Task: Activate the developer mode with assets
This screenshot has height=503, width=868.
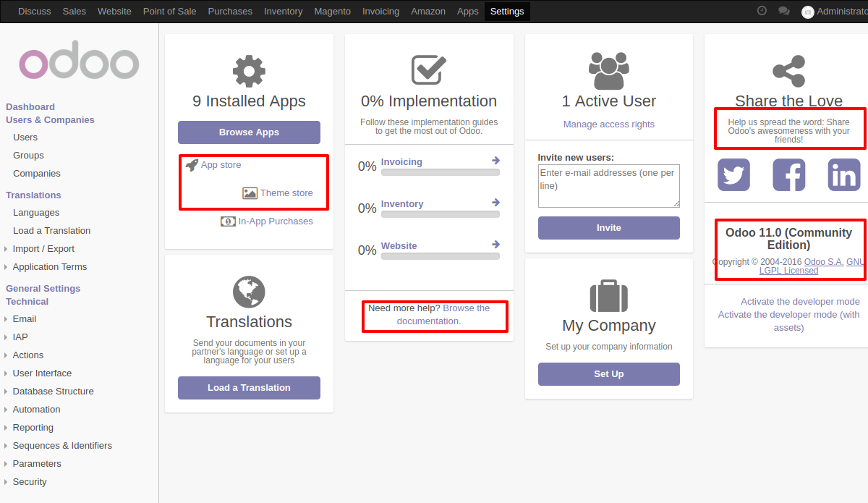Action: tap(789, 321)
